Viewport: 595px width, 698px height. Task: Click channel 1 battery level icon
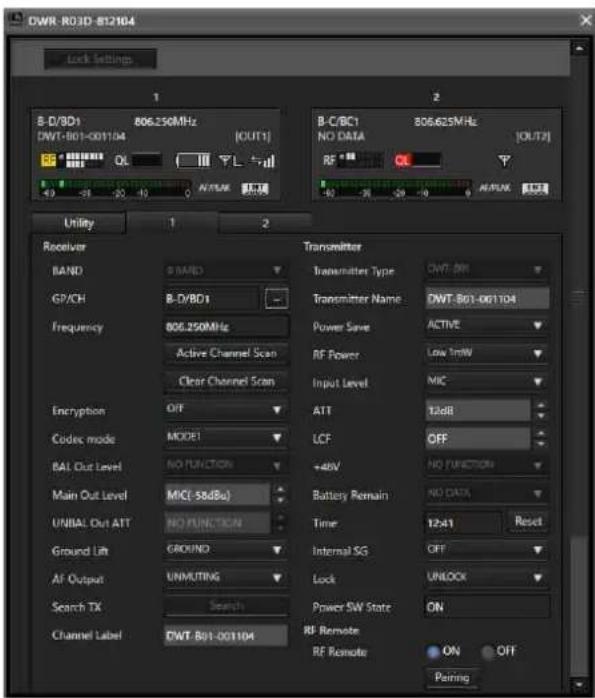tap(194, 160)
